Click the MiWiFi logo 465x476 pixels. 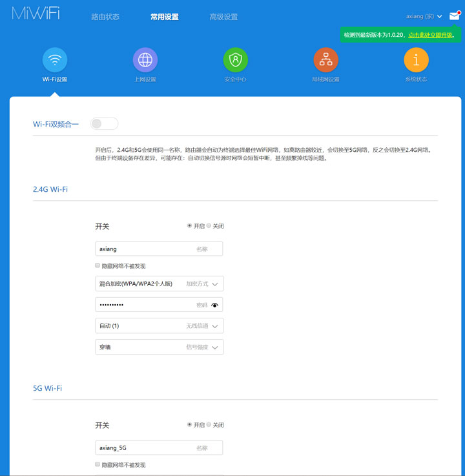(36, 14)
